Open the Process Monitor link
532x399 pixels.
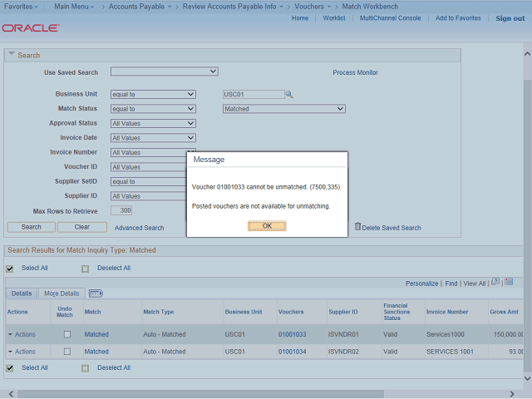(x=355, y=72)
